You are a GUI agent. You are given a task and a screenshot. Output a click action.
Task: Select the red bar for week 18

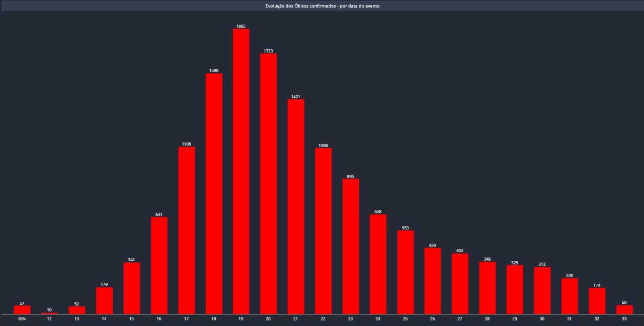tap(214, 194)
